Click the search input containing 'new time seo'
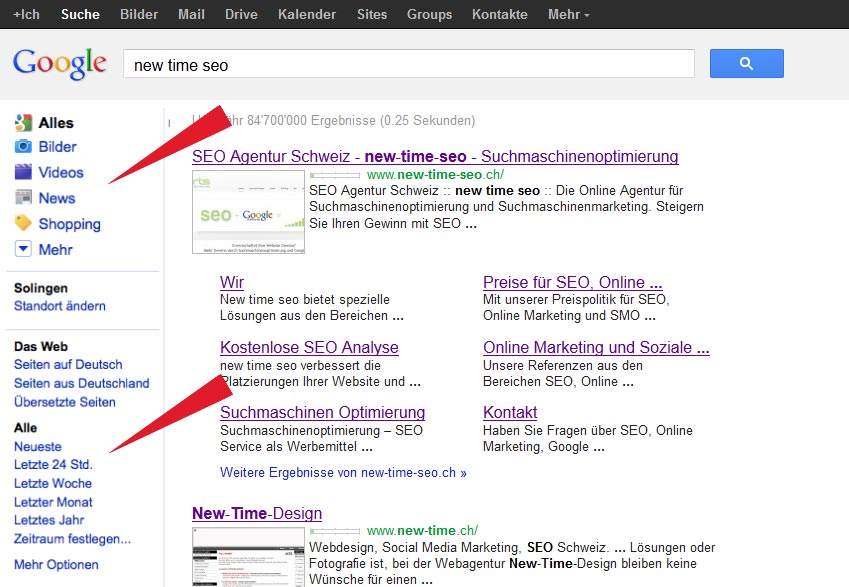 [409, 64]
